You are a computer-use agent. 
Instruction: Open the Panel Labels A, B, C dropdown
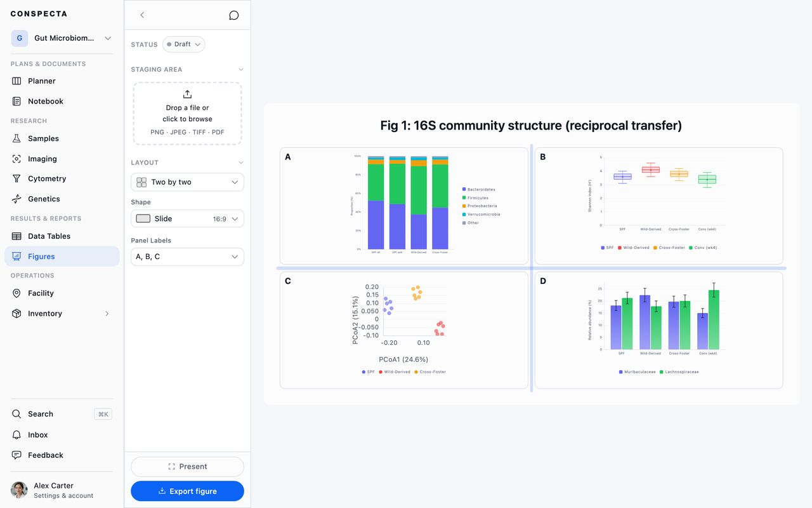(x=187, y=257)
